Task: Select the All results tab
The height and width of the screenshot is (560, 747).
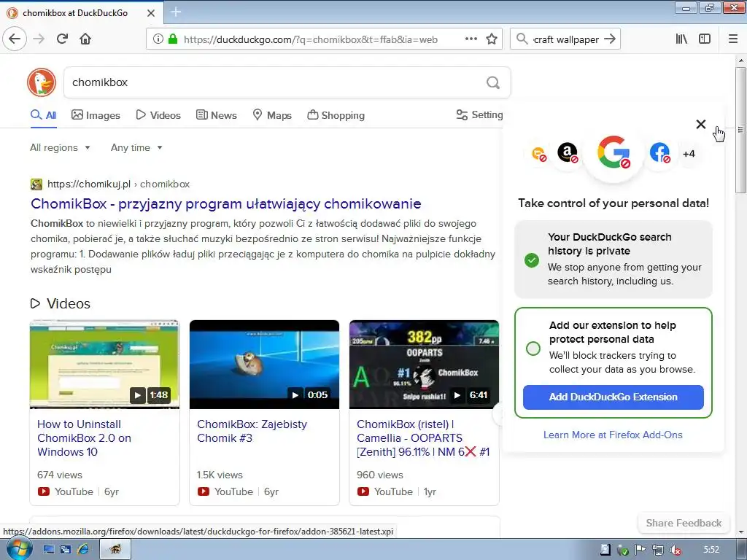Action: pyautogui.click(x=43, y=115)
